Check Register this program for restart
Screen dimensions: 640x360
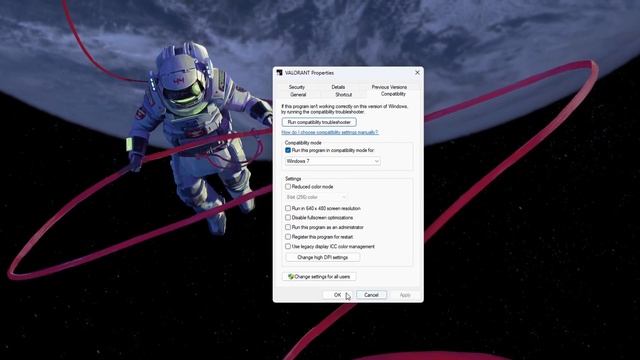pos(288,237)
